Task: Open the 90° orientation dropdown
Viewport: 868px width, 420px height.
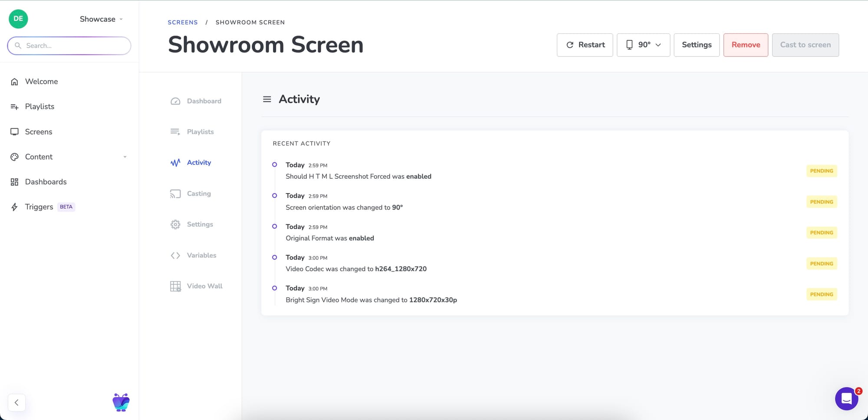Action: pos(643,45)
